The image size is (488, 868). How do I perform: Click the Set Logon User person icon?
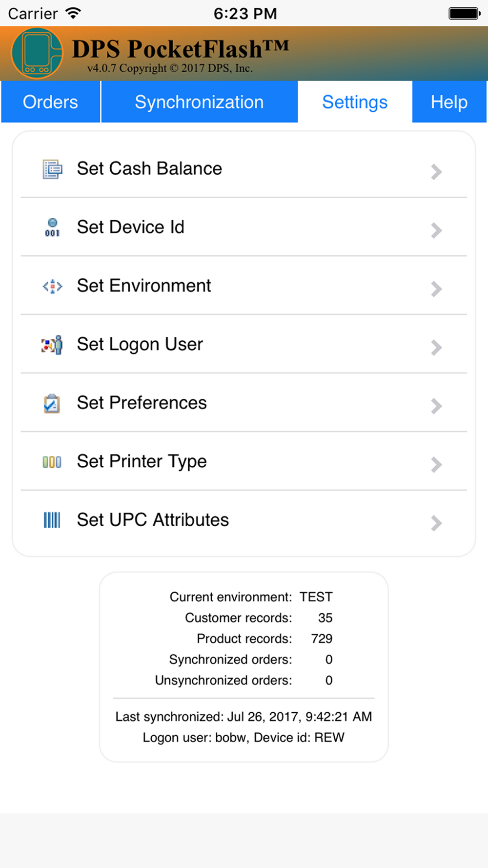[x=52, y=345]
